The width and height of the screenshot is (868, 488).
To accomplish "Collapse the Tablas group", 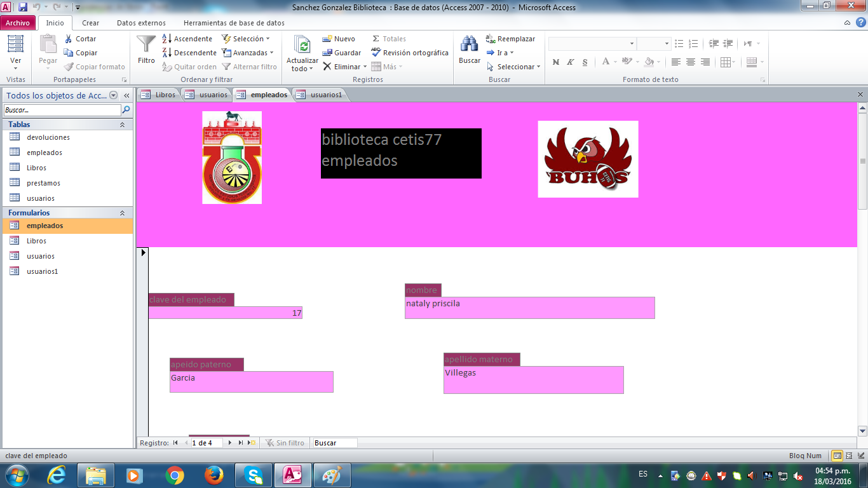I will coord(122,125).
